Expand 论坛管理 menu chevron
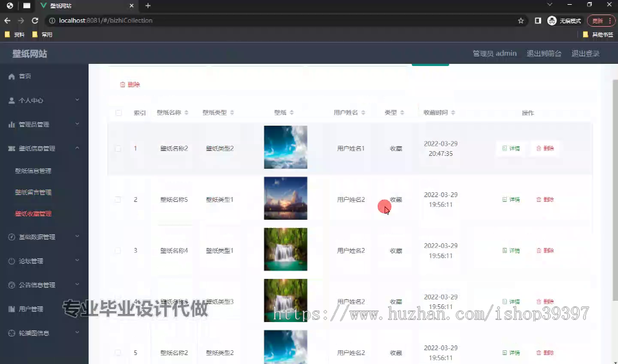Image resolution: width=618 pixels, height=364 pixels. [x=77, y=260]
